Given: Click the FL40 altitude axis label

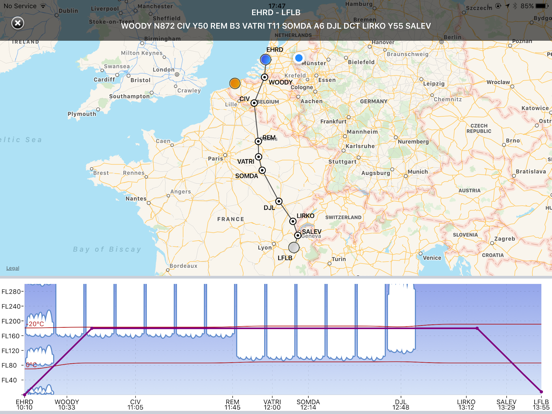Looking at the screenshot, I should coord(10,380).
